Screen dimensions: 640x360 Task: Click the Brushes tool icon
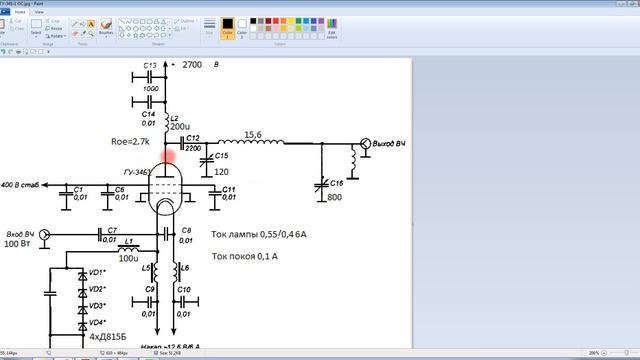(x=106, y=24)
